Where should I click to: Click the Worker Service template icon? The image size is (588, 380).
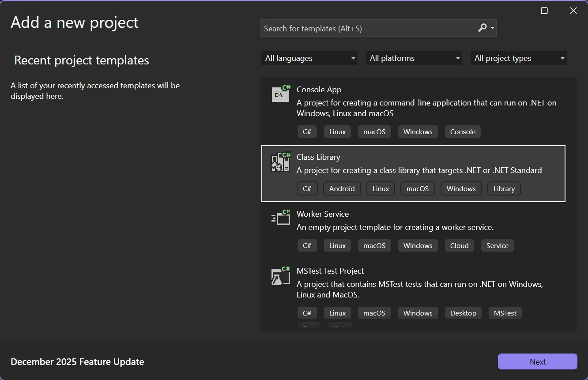pyautogui.click(x=281, y=217)
